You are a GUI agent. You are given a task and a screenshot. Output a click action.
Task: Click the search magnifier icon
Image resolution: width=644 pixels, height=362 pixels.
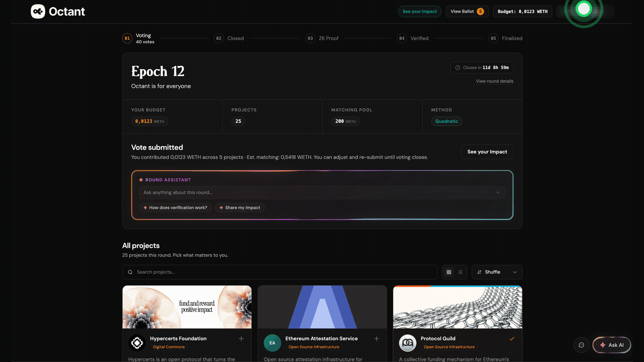(x=130, y=272)
